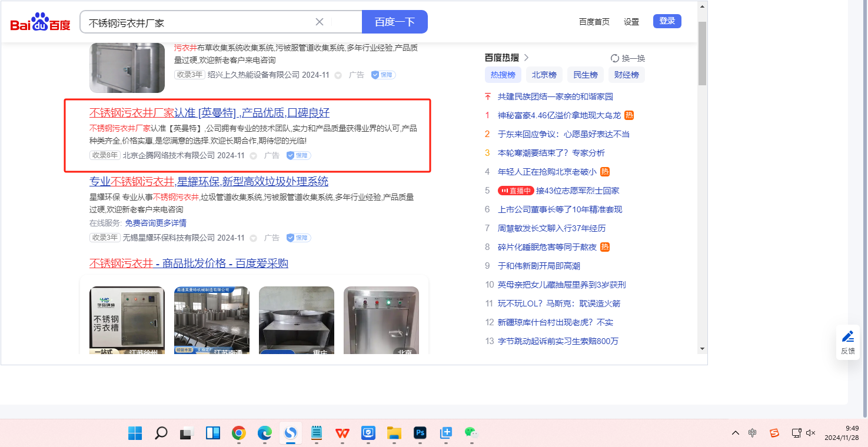Open 不锈钢污衣井 - 商品批发价格 - 百度爱采购 link
Image resolution: width=868 pixels, height=447 pixels.
point(189,263)
